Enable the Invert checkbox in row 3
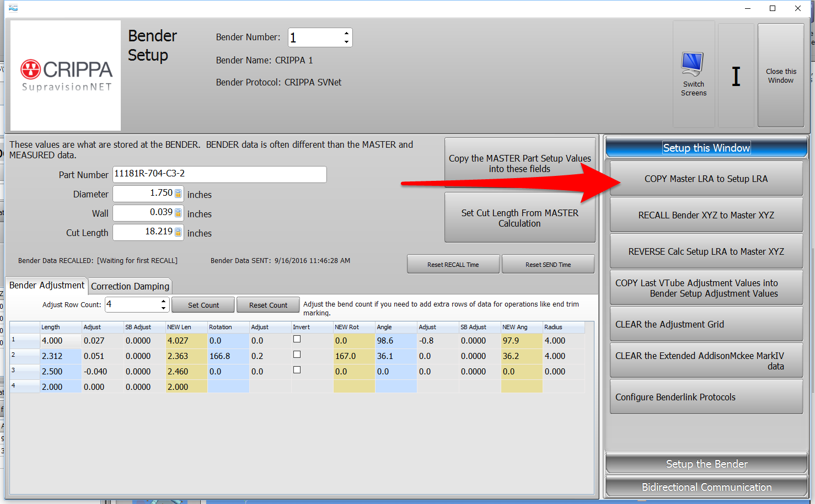Screen dimensions: 815x504 297,370
